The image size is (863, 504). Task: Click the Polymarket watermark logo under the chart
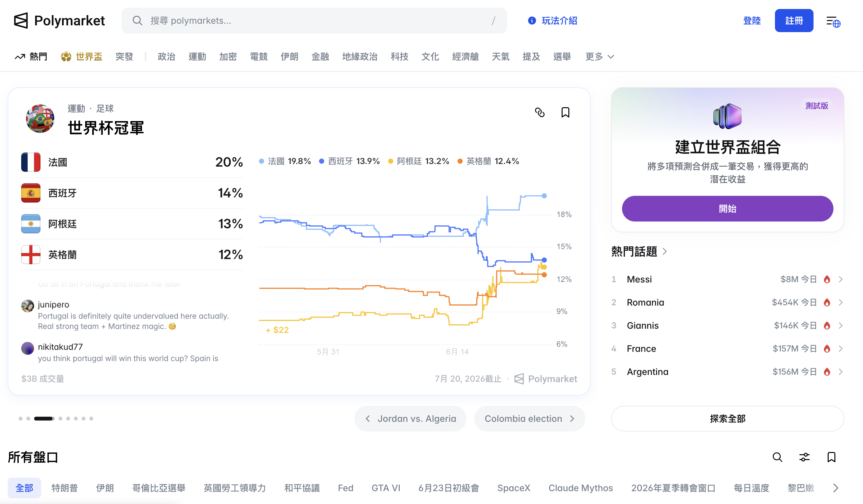(x=546, y=379)
